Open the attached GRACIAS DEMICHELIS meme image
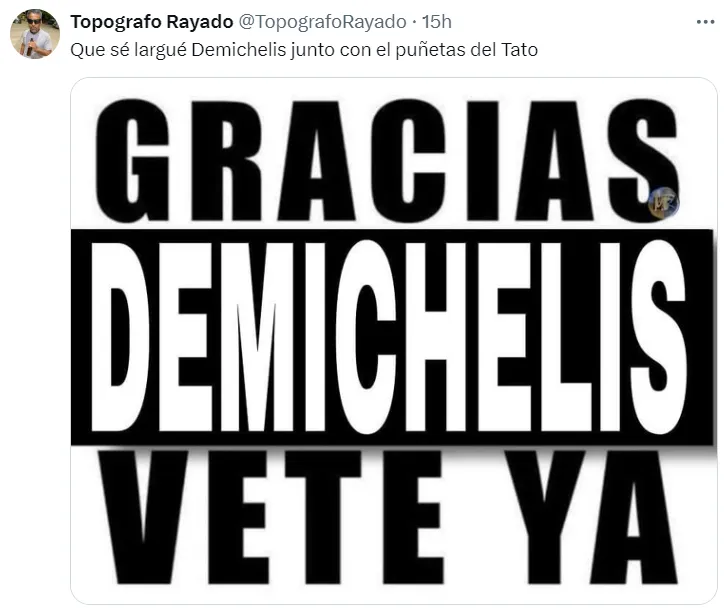The image size is (727, 610). tap(394, 341)
